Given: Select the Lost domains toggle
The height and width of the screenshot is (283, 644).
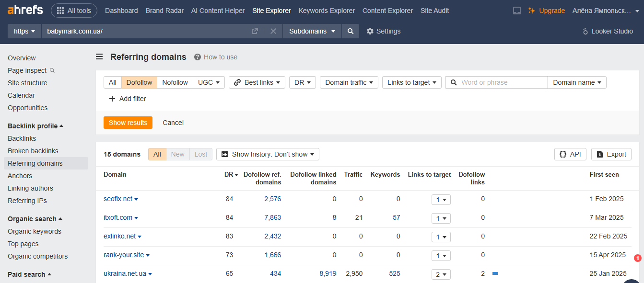Looking at the screenshot, I should pyautogui.click(x=201, y=154).
